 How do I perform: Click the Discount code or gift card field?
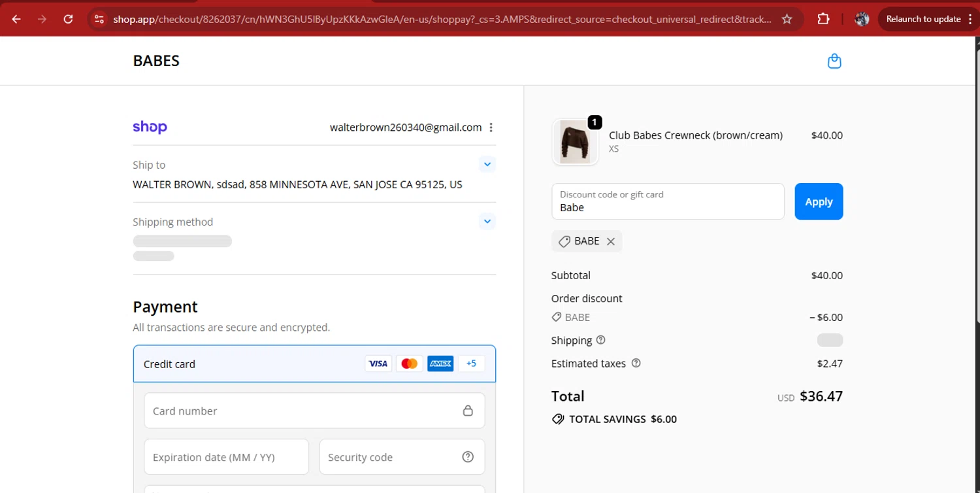668,201
